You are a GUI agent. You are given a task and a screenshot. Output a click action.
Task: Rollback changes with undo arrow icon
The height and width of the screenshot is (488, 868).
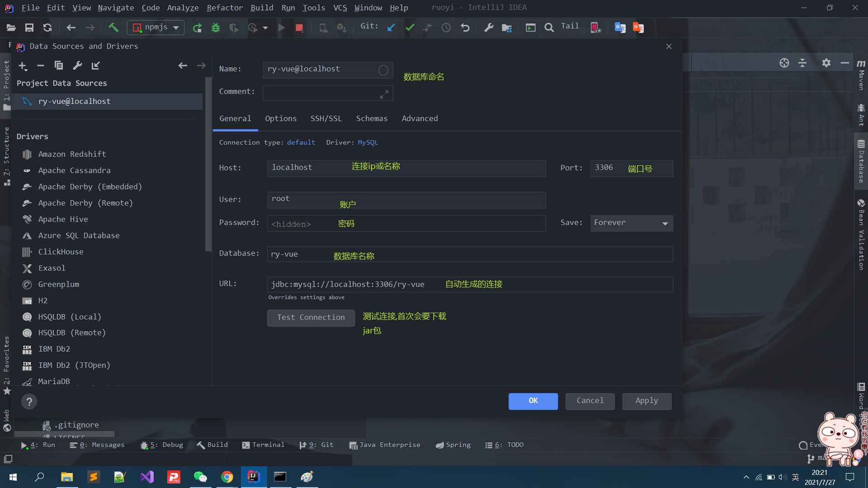point(465,28)
